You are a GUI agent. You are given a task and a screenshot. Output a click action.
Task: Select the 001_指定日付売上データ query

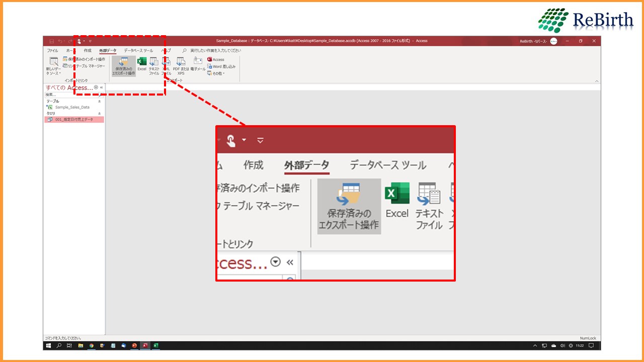point(74,119)
